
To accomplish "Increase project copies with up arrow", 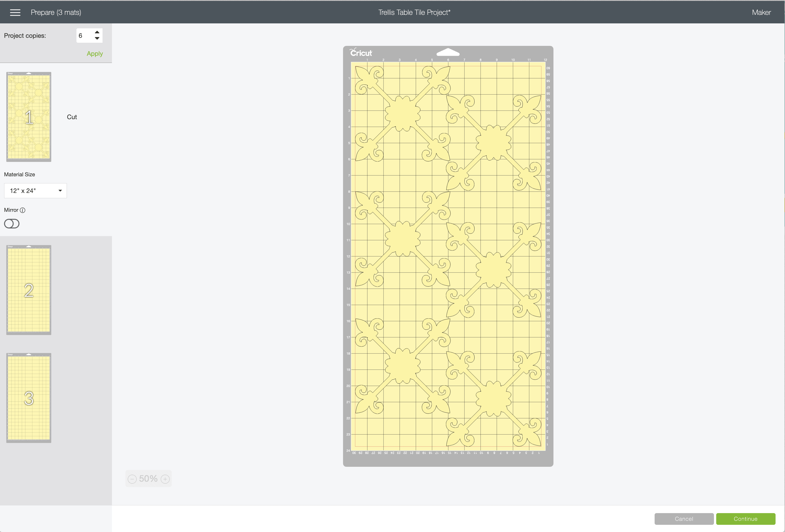I will [x=97, y=32].
